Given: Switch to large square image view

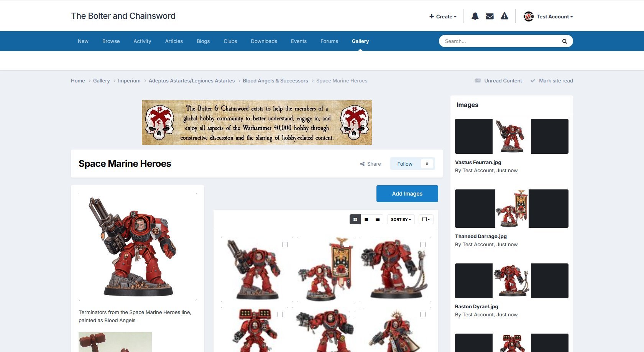Looking at the screenshot, I should [x=366, y=219].
